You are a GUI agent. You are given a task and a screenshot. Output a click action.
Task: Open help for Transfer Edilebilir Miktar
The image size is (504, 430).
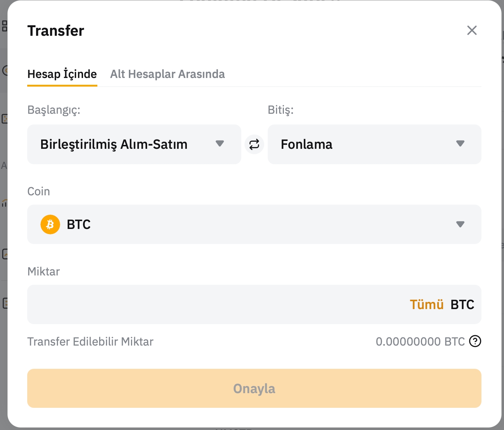475,341
